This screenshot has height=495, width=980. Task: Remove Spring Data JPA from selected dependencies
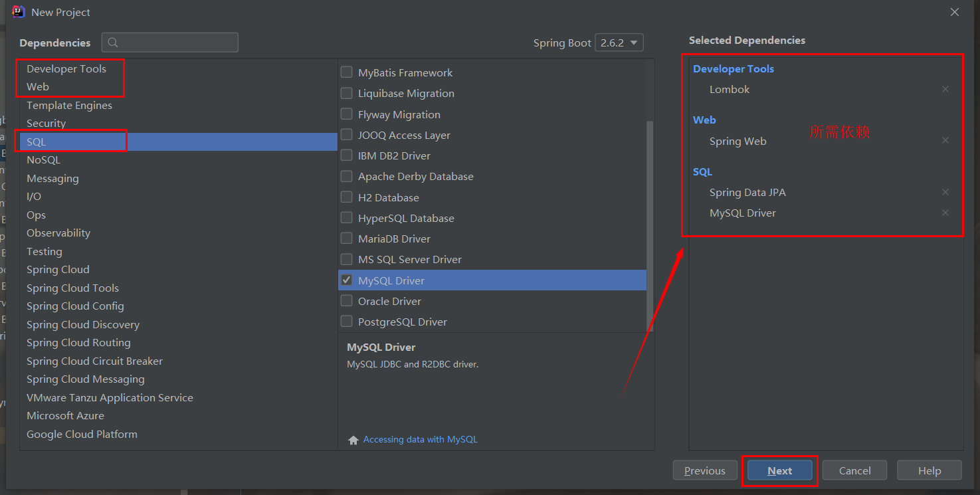tap(945, 192)
